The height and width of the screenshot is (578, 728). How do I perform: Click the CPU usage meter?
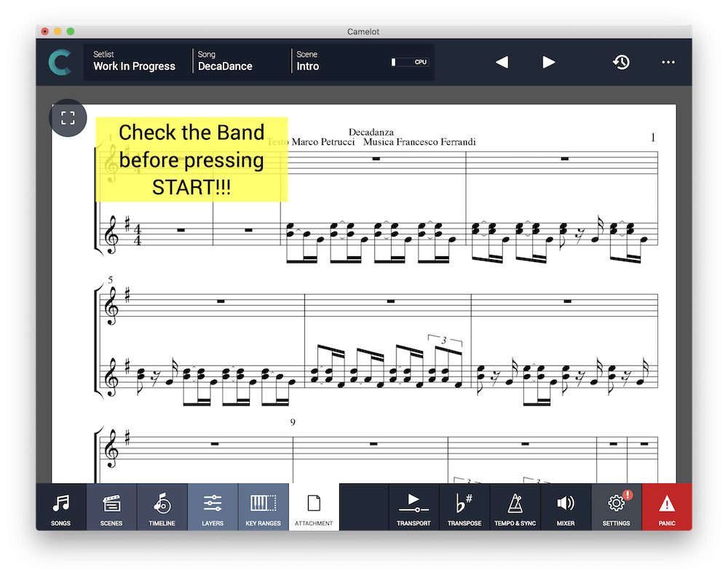pyautogui.click(x=410, y=62)
